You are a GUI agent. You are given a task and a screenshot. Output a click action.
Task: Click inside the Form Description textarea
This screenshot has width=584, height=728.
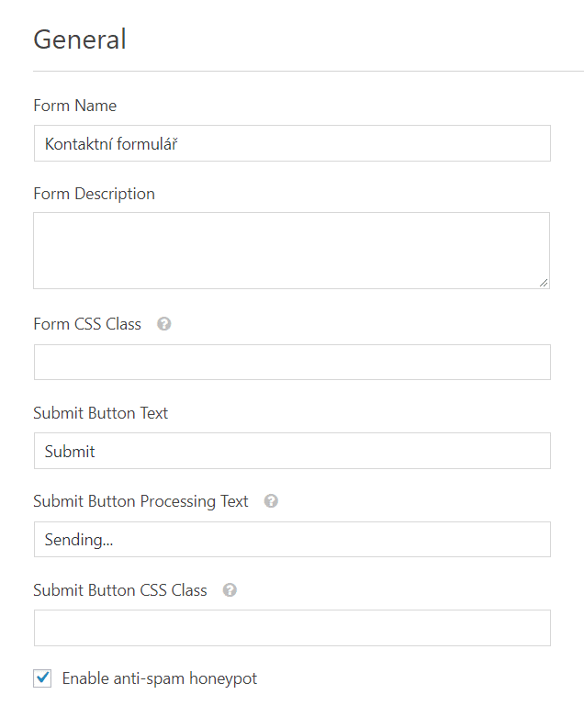(291, 251)
